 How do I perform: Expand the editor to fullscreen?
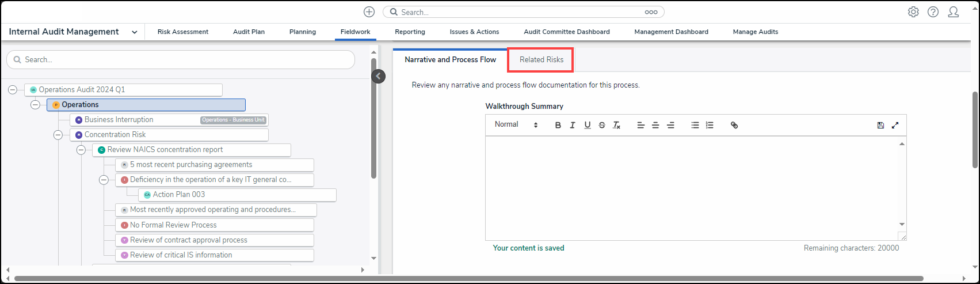[x=895, y=125]
